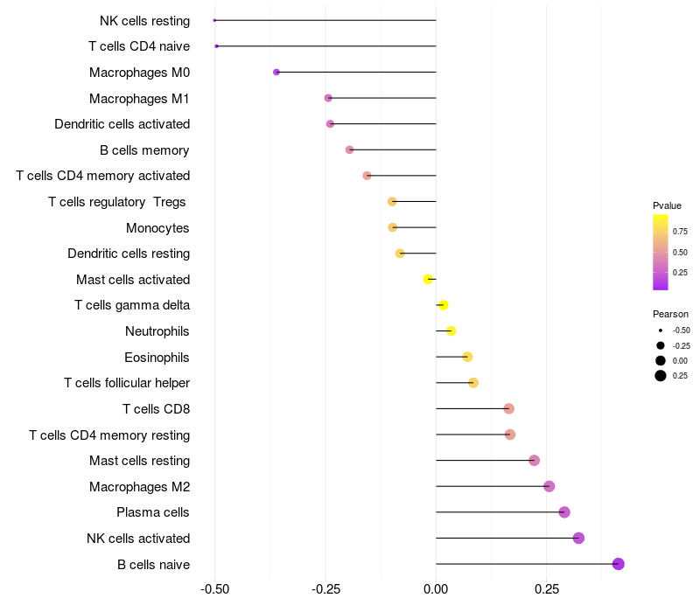Click the Eosinophils axis label

click(157, 358)
